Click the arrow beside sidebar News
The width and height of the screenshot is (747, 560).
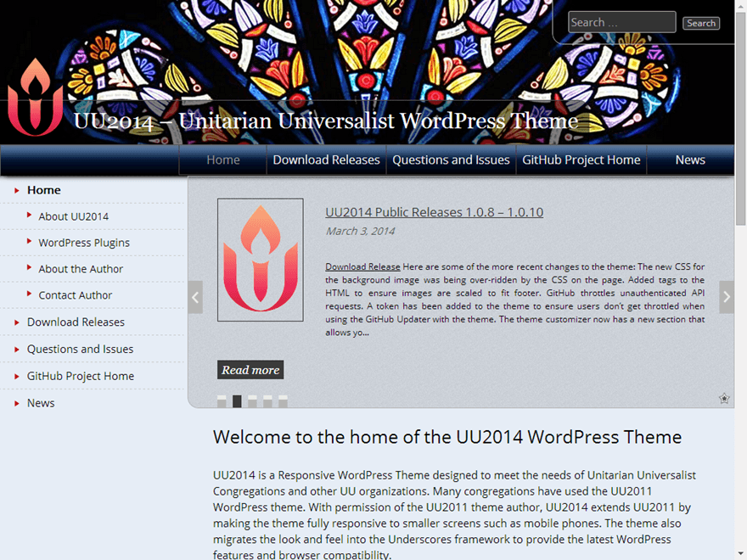pyautogui.click(x=17, y=403)
